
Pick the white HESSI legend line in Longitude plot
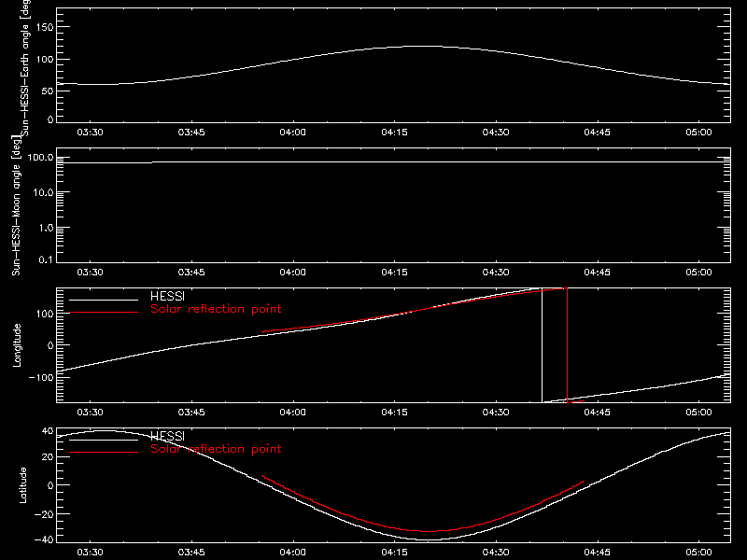[104, 300]
